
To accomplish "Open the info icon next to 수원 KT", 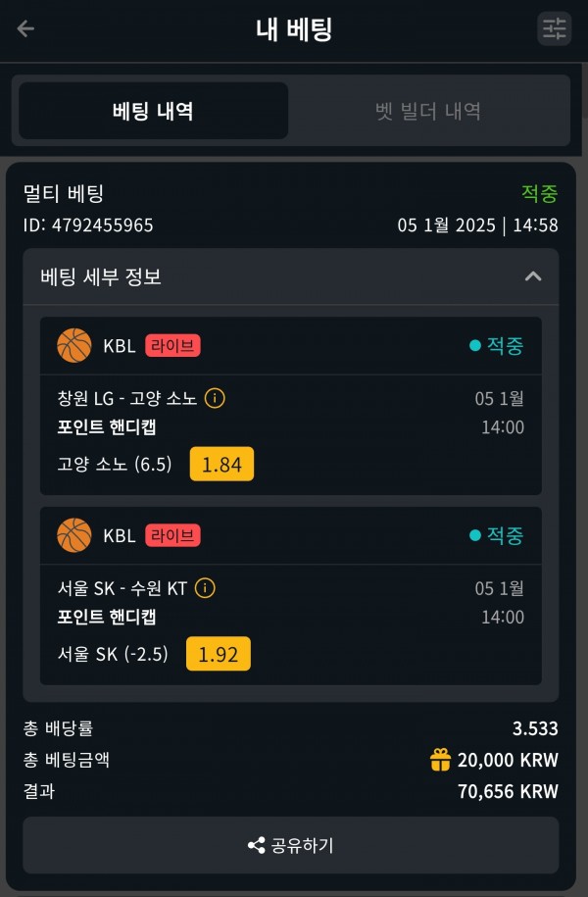I will 205,587.
